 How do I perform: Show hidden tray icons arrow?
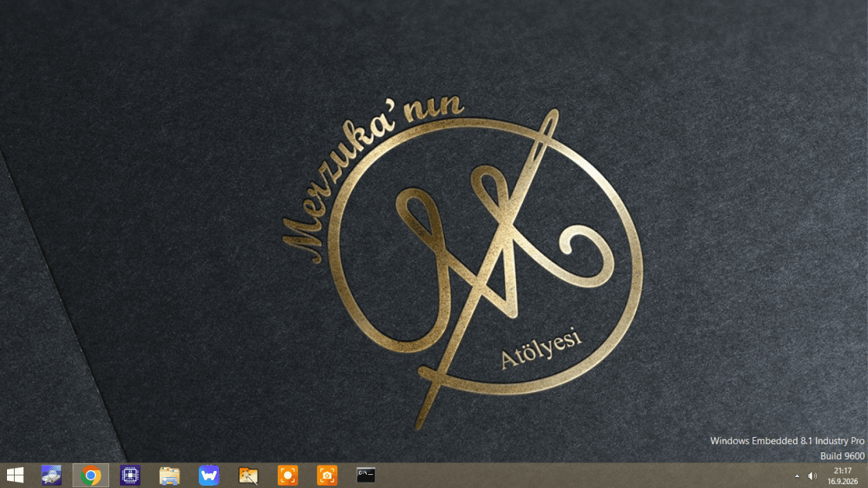797,476
